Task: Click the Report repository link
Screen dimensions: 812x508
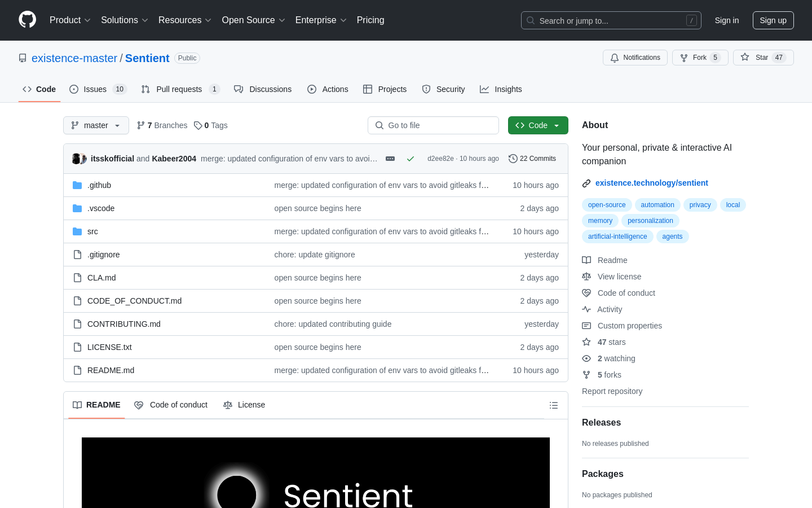Action: pos(612,391)
